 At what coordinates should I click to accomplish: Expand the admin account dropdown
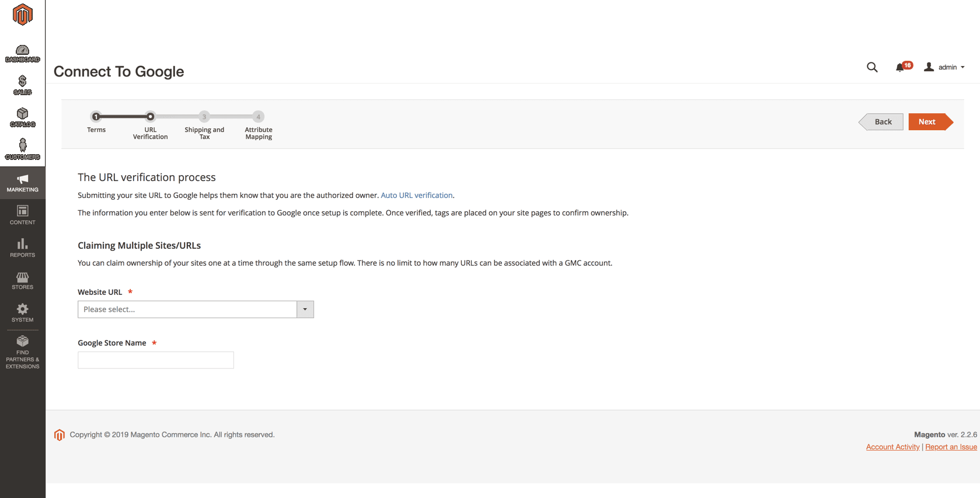(x=944, y=67)
